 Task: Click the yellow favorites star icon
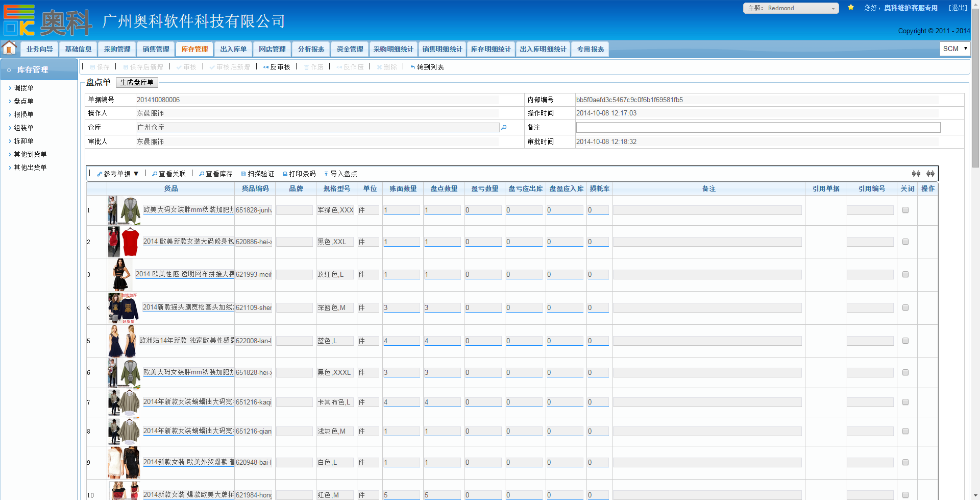[x=851, y=8]
